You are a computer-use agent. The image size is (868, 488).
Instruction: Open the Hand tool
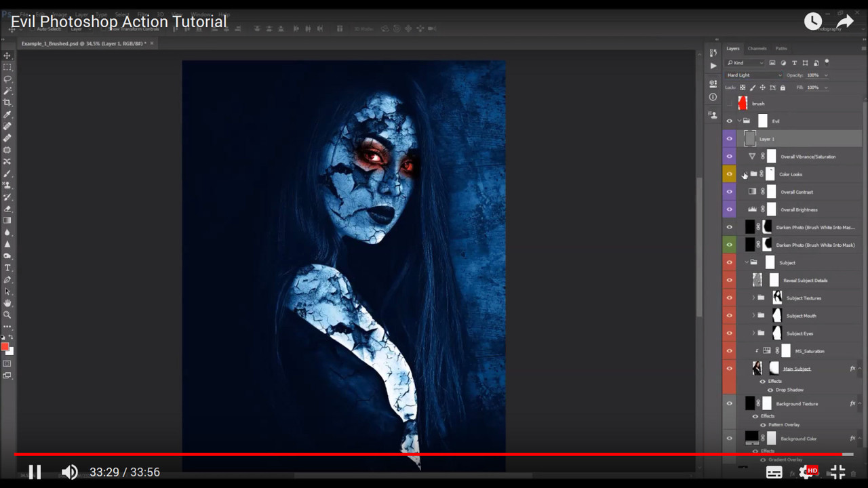tap(7, 302)
